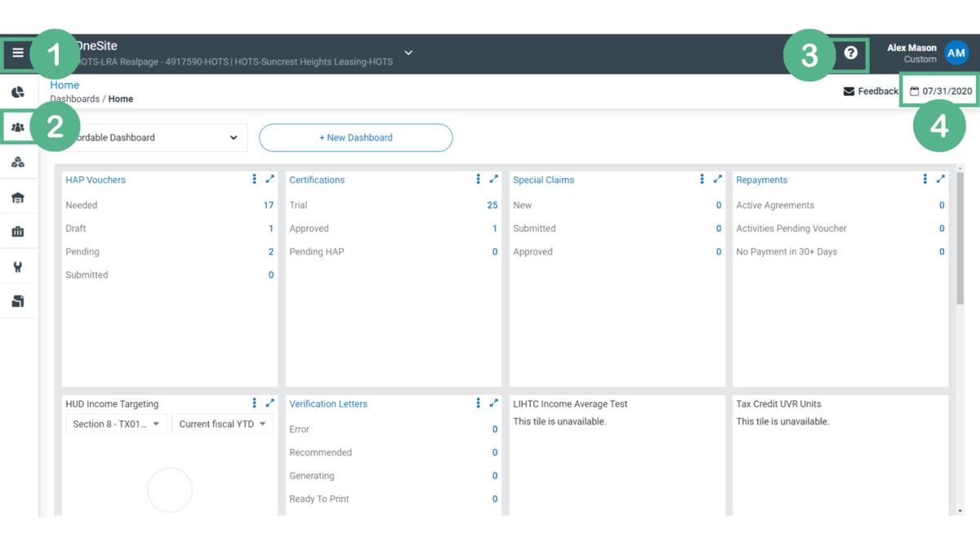Open the HAP Vouchers tile title link
Screen dimensions: 980x551
(x=96, y=180)
